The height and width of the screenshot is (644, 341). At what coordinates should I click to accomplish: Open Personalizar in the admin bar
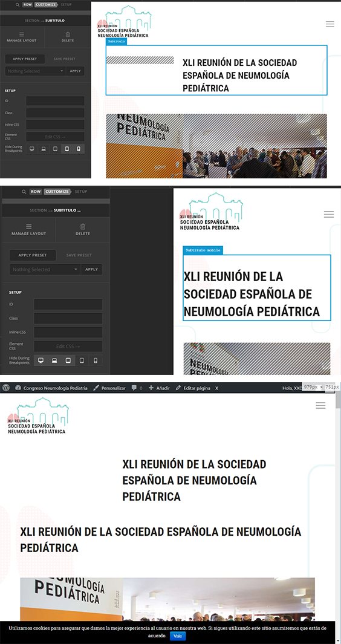tap(109, 388)
